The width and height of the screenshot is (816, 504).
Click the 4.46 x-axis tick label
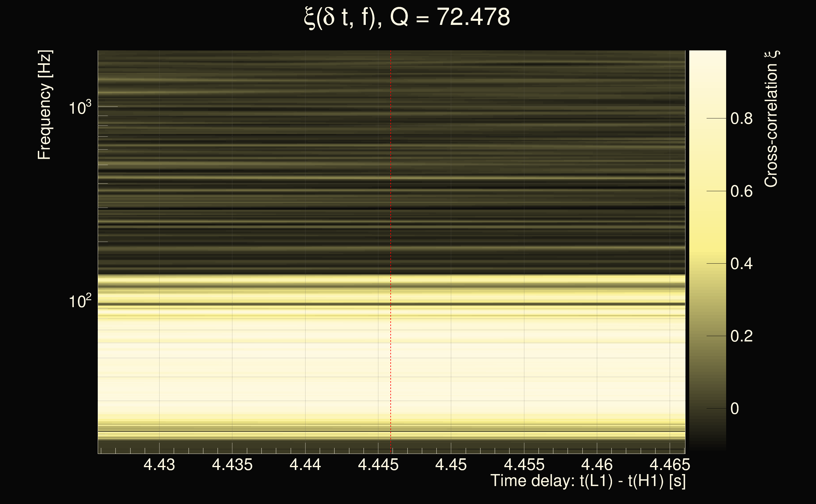[x=597, y=465]
